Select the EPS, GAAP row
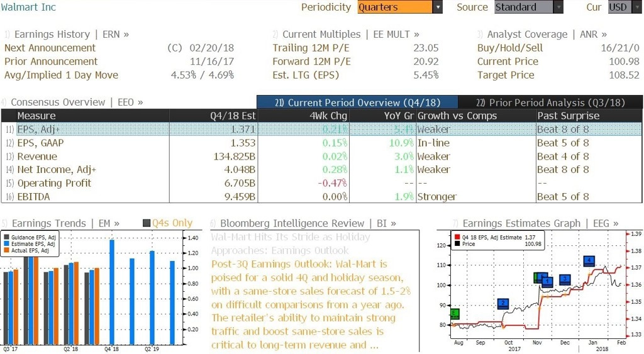 click(x=321, y=143)
